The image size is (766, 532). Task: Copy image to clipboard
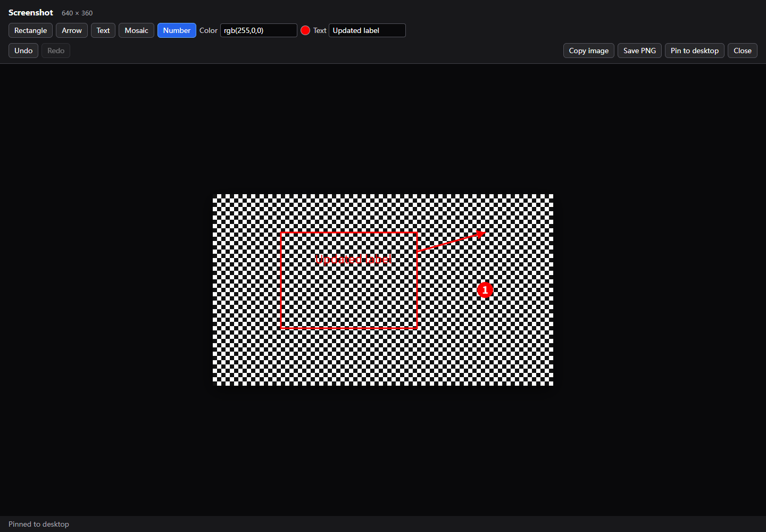click(x=589, y=51)
